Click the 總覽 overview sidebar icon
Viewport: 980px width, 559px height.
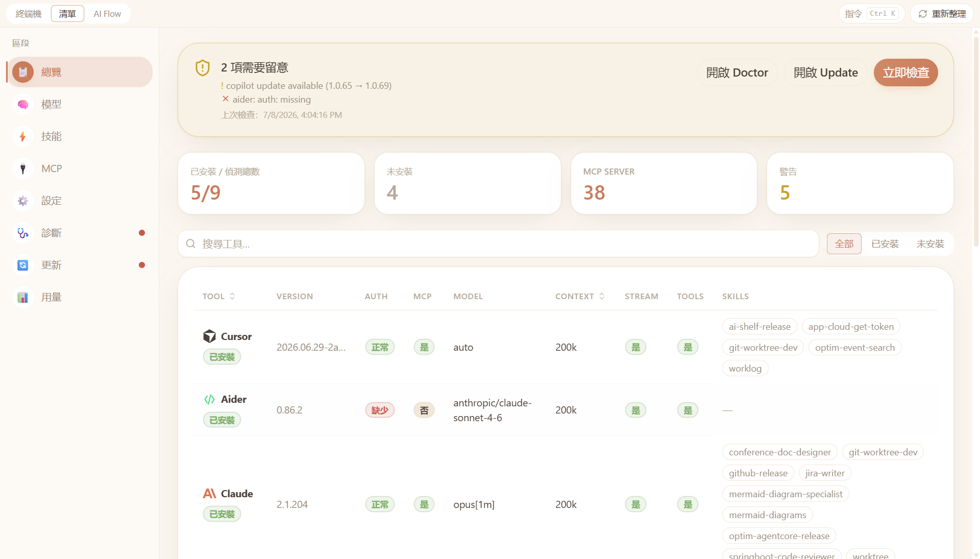tap(23, 72)
